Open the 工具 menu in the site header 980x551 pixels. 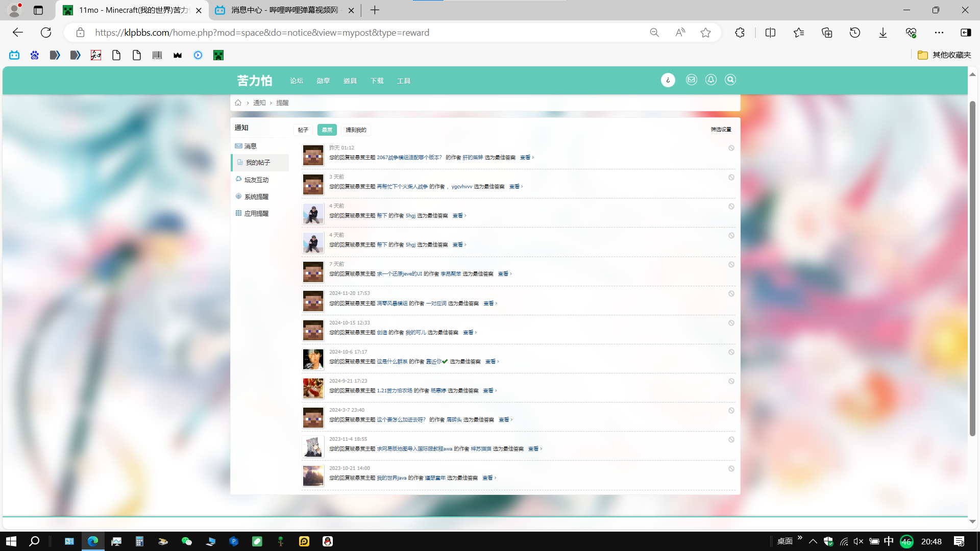(x=404, y=81)
